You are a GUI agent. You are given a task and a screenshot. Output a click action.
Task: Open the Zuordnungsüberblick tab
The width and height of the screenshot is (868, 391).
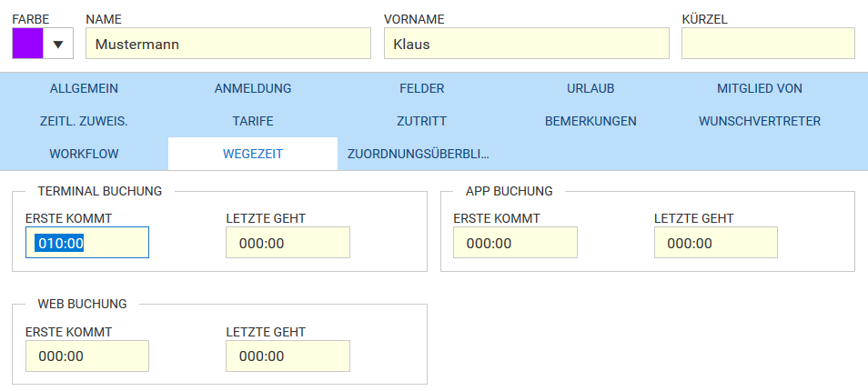[x=419, y=154]
